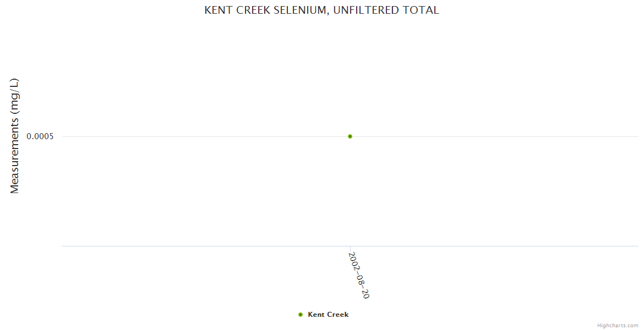Click the green data point on the chart
644x330 pixels.
350,136
